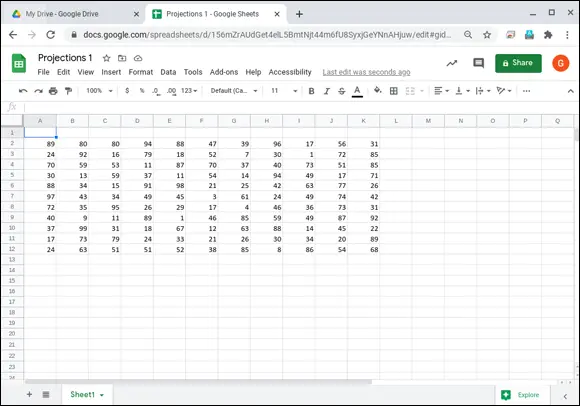Click Last edit was seconds ago link
This screenshot has width=580, height=406.
pyautogui.click(x=366, y=72)
